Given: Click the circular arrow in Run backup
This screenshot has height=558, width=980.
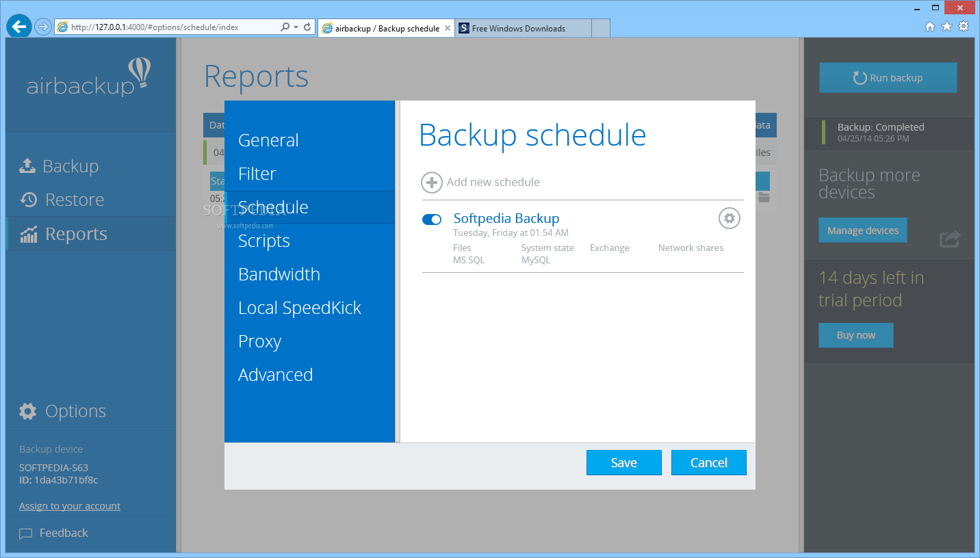Looking at the screenshot, I should point(860,78).
